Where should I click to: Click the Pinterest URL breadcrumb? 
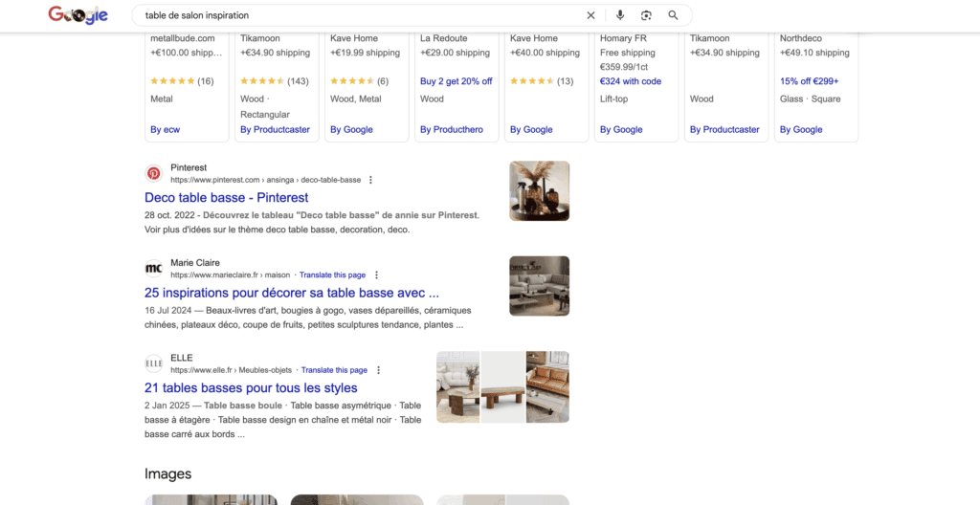(266, 180)
